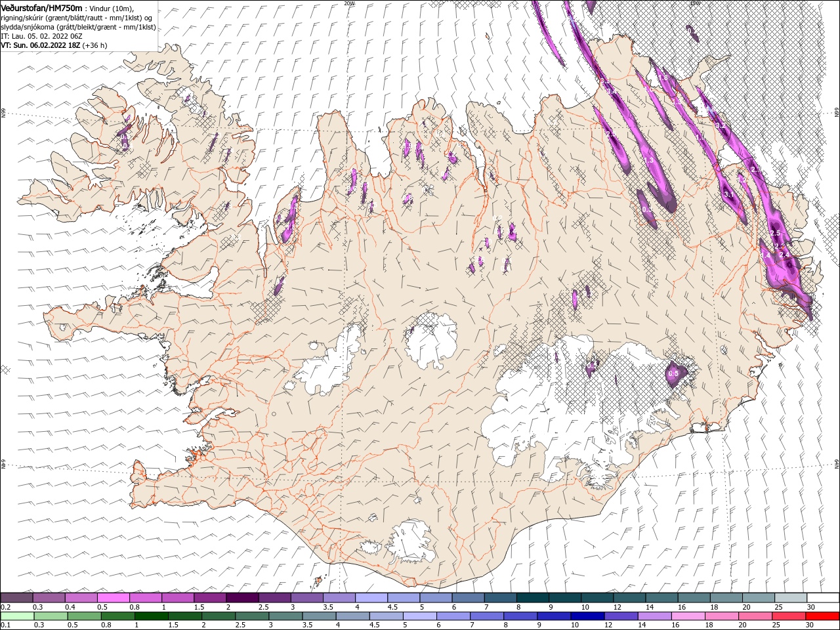This screenshot has height=630, width=840.
Task: Select the purple legend swatch starting at 0.2
Action: [x=16, y=598]
